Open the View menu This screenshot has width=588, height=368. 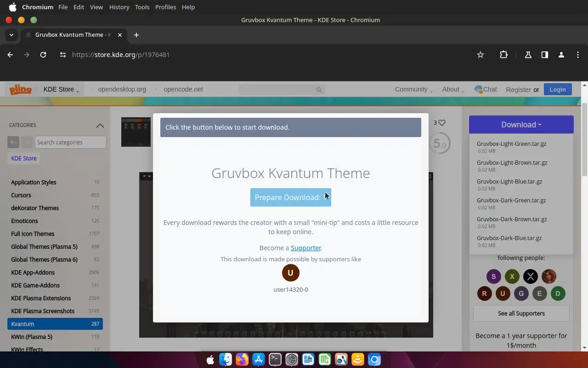click(96, 7)
